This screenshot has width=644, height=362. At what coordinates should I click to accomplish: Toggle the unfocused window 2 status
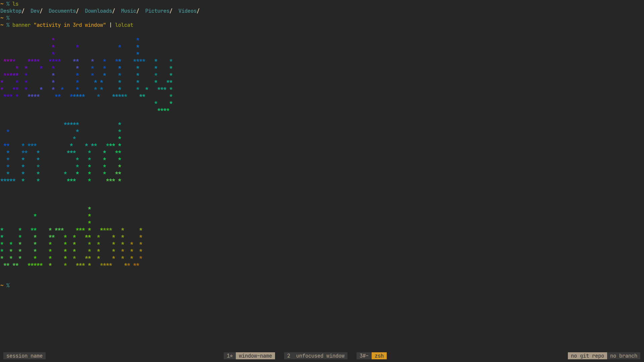[x=315, y=356]
